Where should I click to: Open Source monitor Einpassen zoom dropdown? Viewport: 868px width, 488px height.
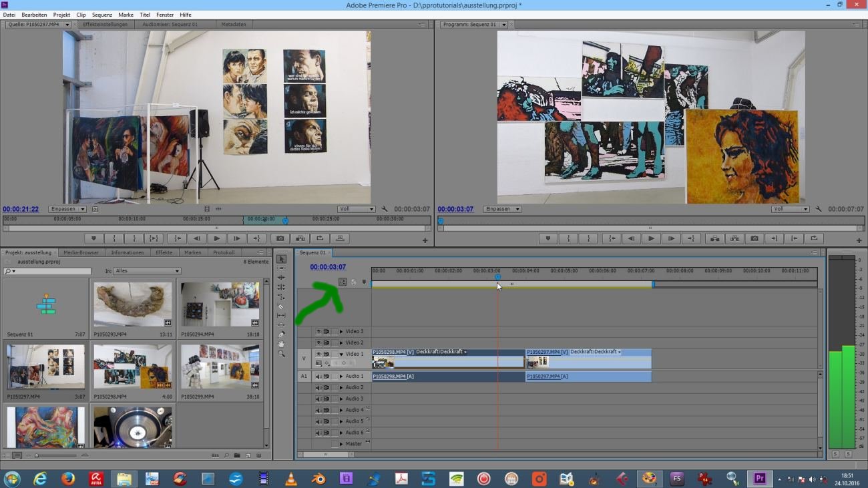point(66,209)
